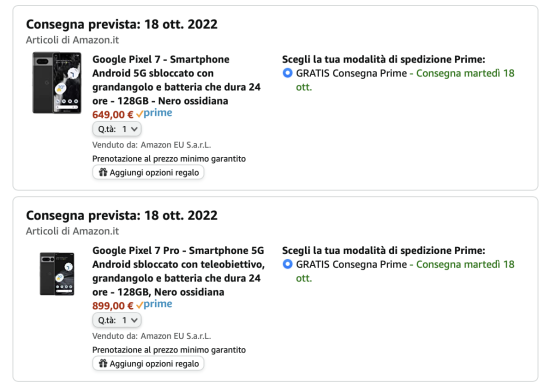550x386 pixels.
Task: Open the Google Pixel 7 Pro product thumbnail
Action: pos(57,274)
